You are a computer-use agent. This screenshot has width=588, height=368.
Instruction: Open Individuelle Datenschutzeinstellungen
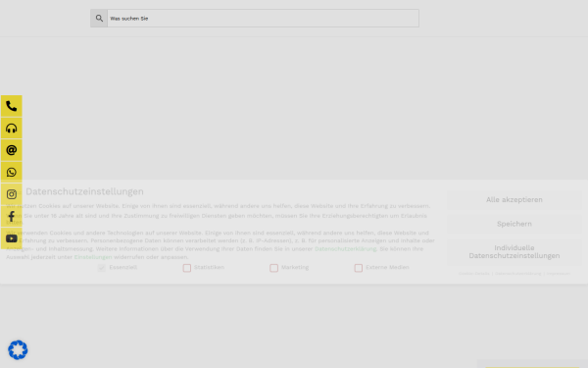point(514,252)
